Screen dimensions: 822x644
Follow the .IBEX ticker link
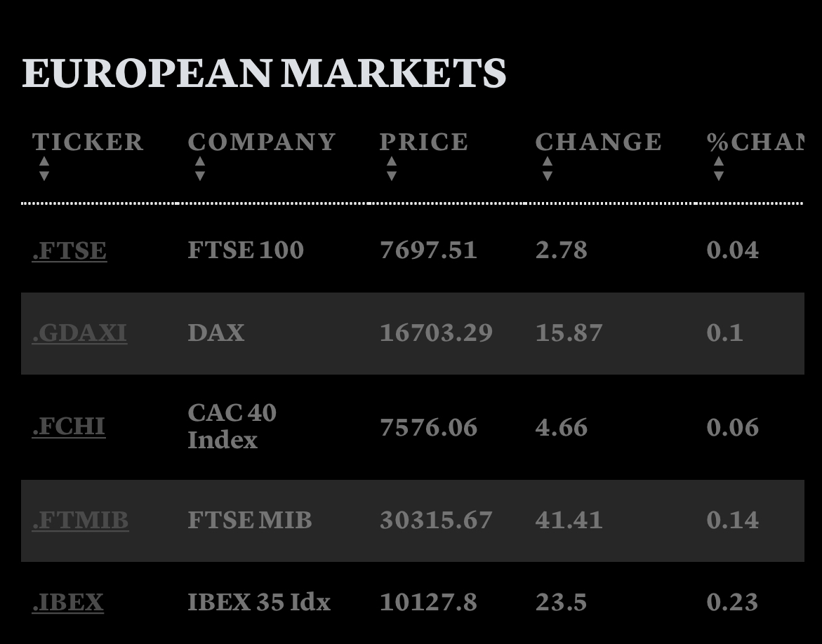[x=68, y=603]
